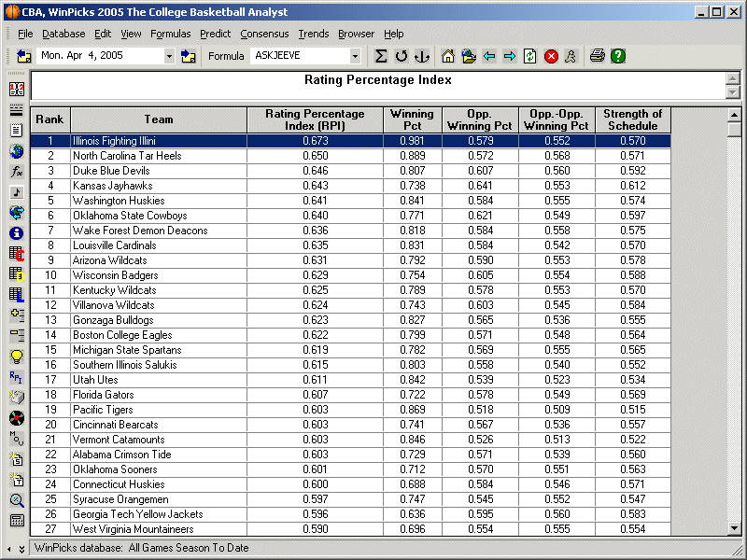Screen dimensions: 747x560
Task: Click the globe with arrows icon
Action: click(17, 213)
